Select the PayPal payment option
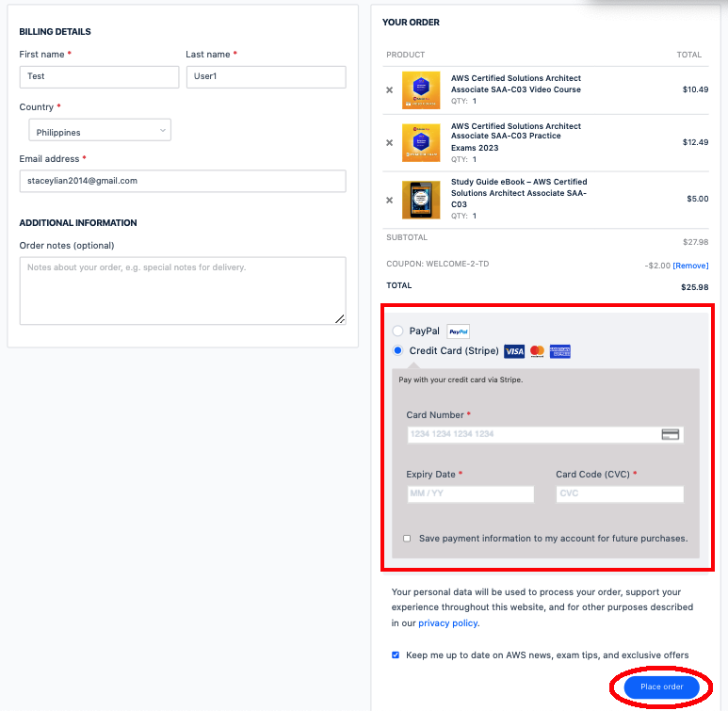This screenshot has width=728, height=711. pos(397,331)
